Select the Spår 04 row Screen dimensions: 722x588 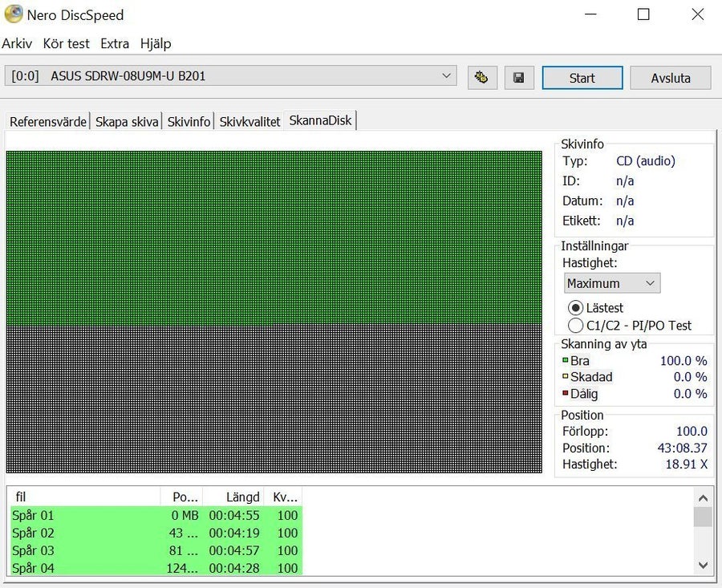coord(156,568)
